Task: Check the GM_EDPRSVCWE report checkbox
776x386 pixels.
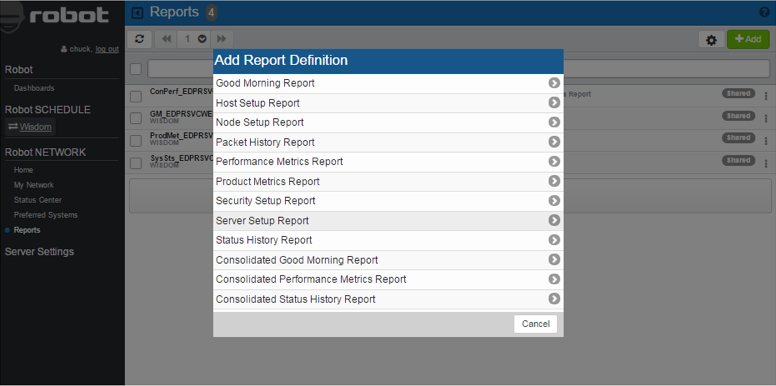Action: [136, 118]
